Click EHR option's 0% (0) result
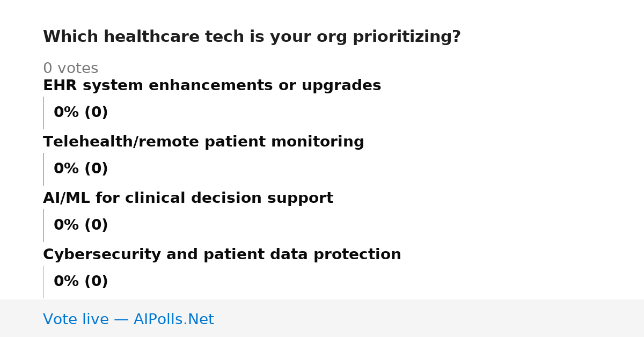 click(80, 113)
